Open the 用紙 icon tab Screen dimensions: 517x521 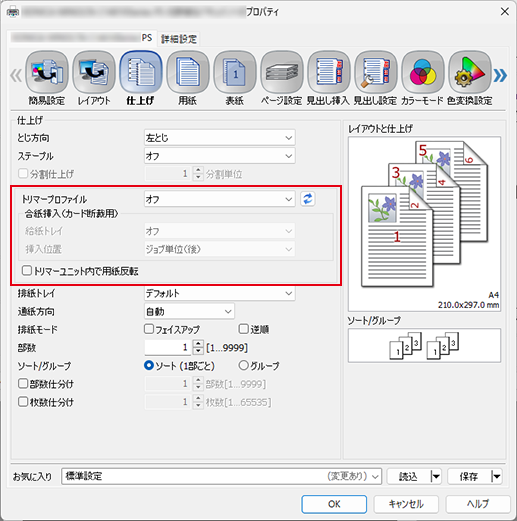click(188, 79)
